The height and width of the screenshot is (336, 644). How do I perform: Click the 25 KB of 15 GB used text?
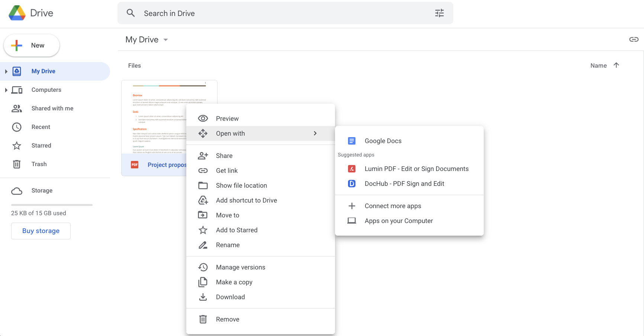pos(39,213)
